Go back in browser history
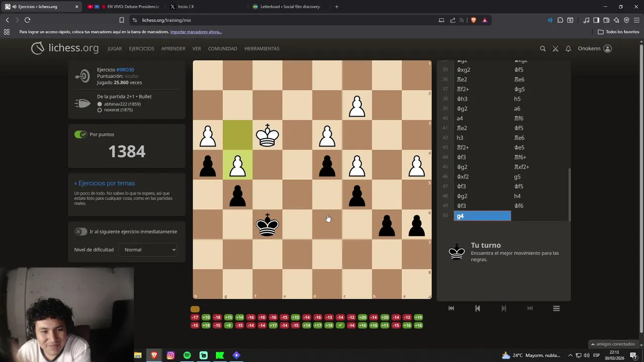This screenshot has width=644, height=362. tap(7, 20)
